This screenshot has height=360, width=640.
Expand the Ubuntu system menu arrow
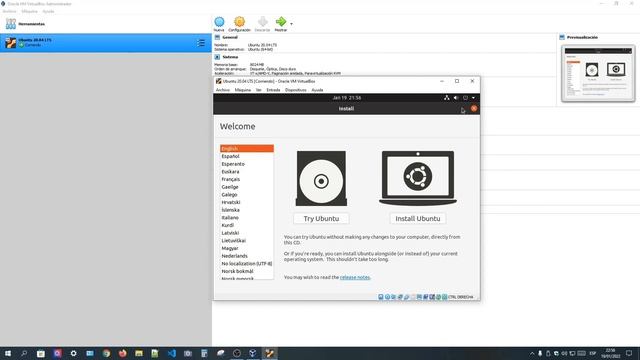tap(473, 98)
